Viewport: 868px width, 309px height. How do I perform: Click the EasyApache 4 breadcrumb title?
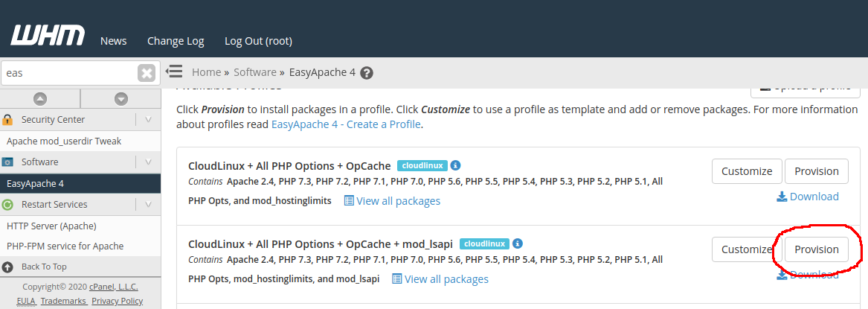[x=322, y=72]
